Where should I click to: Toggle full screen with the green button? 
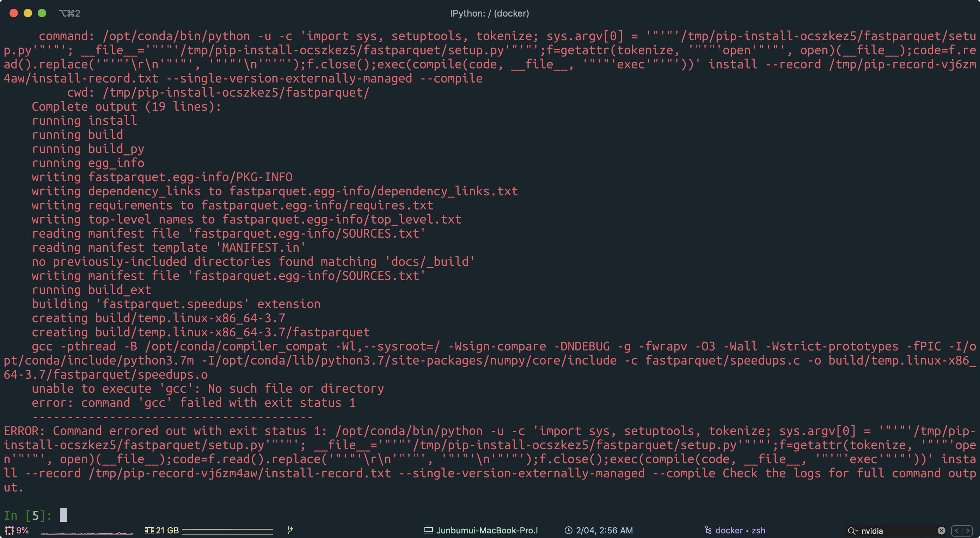[x=42, y=13]
